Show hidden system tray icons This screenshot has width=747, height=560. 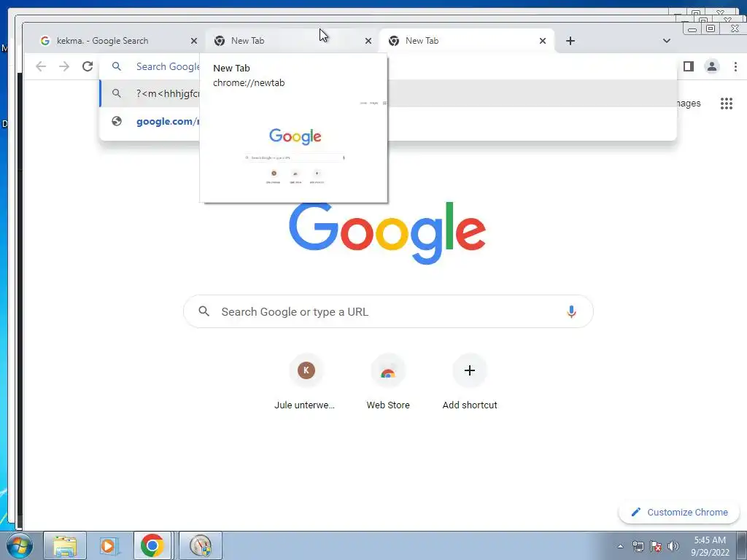620,546
